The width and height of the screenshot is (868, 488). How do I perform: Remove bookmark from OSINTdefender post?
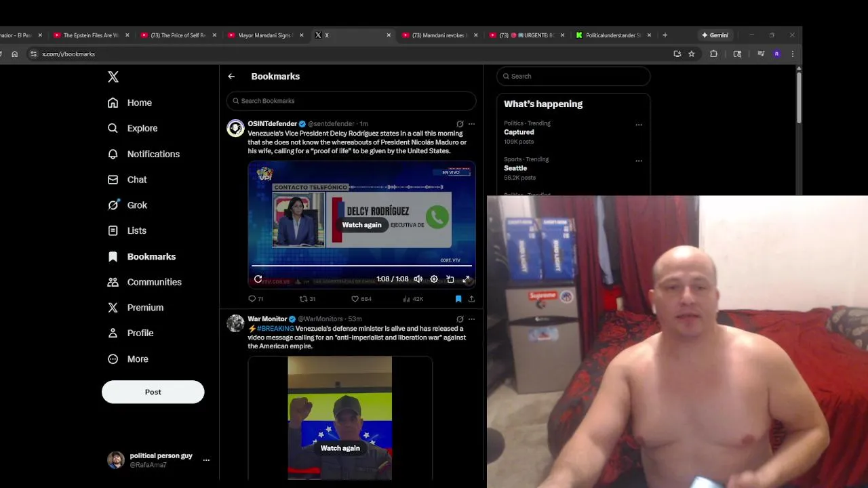click(x=458, y=299)
